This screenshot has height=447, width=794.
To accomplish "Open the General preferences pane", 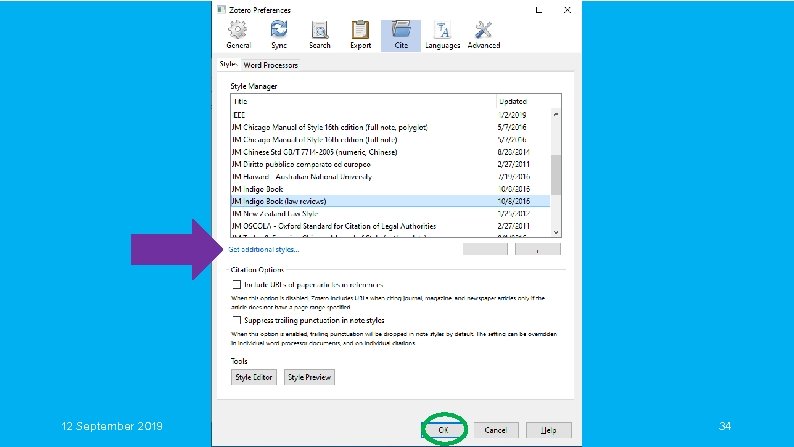I will point(239,35).
